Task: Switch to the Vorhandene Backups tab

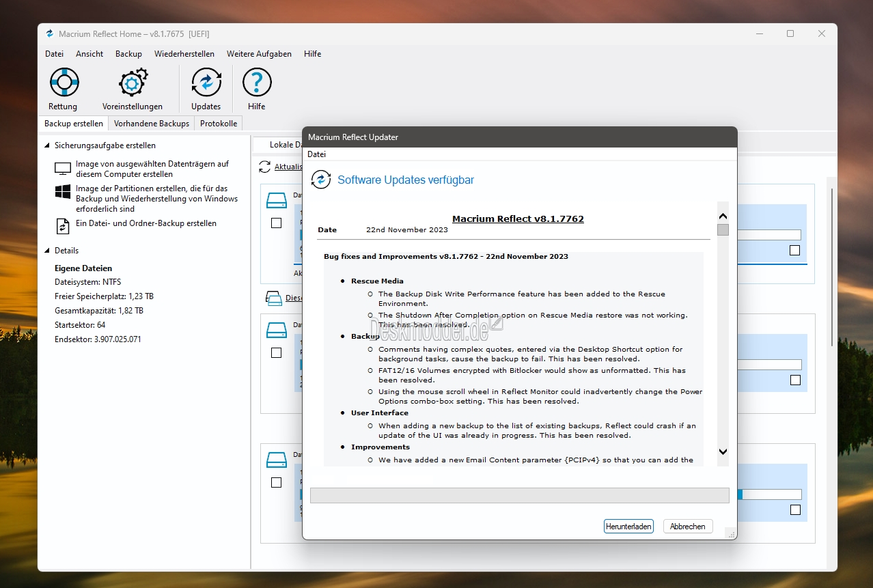Action: 152,124
